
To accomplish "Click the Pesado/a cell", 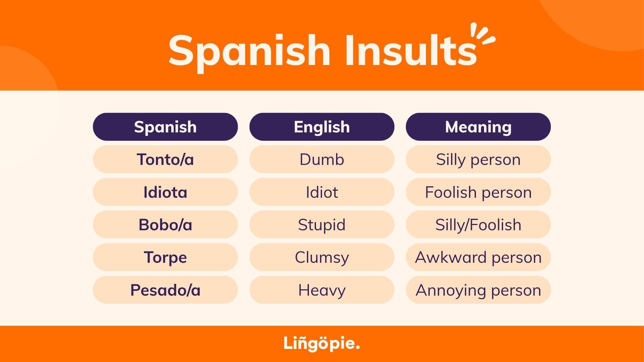I will point(165,290).
